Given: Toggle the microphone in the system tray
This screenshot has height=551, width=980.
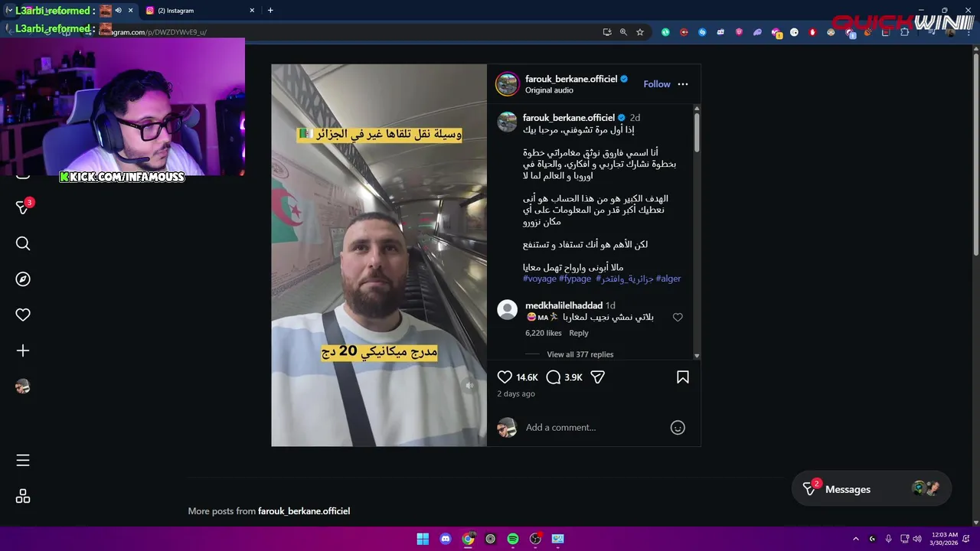Looking at the screenshot, I should point(888,539).
